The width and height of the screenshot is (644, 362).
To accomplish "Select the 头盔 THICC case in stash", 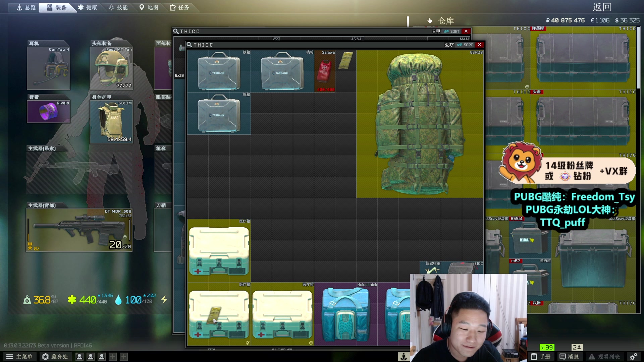I will [x=583, y=121].
